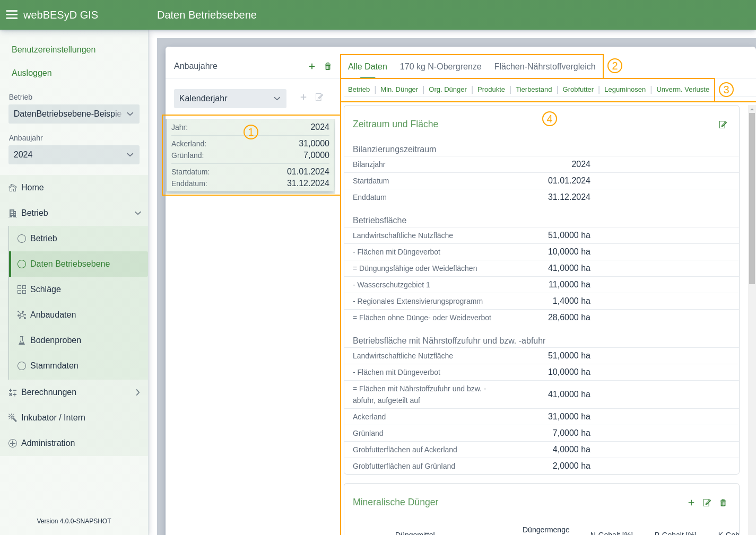Jump to Betrieb section link
756x535 pixels.
359,90
